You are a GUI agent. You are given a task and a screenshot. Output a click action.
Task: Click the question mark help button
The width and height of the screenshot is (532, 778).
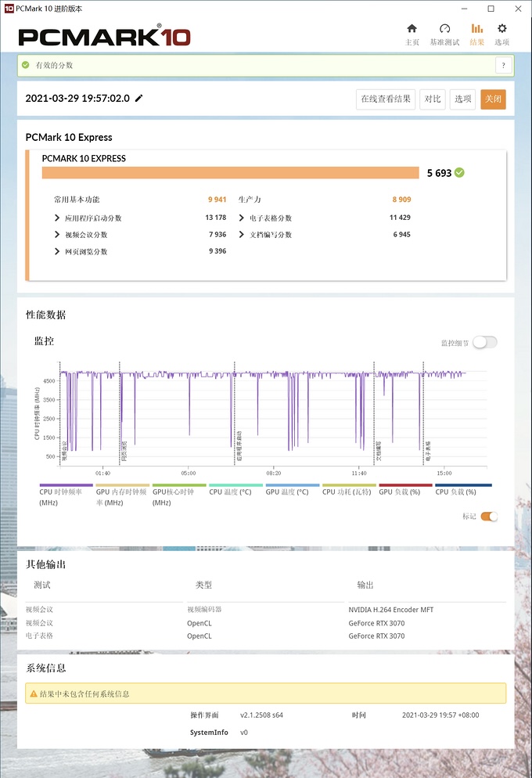tap(503, 65)
